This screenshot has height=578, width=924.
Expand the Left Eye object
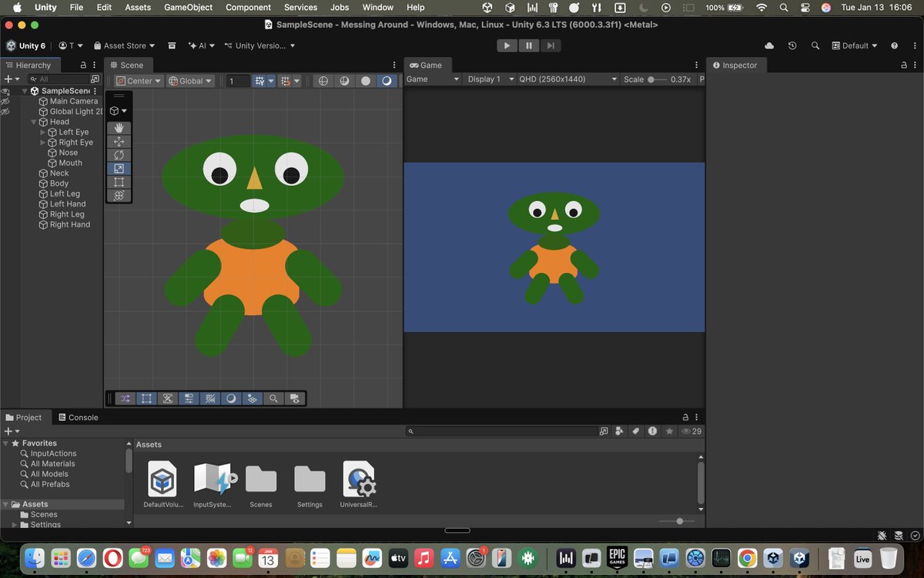tap(43, 133)
